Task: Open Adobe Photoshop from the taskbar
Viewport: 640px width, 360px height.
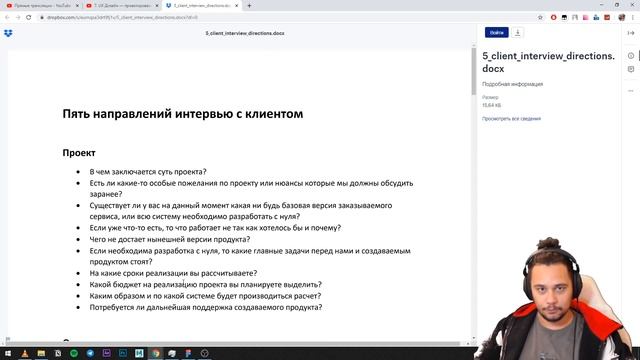Action: coord(123,353)
